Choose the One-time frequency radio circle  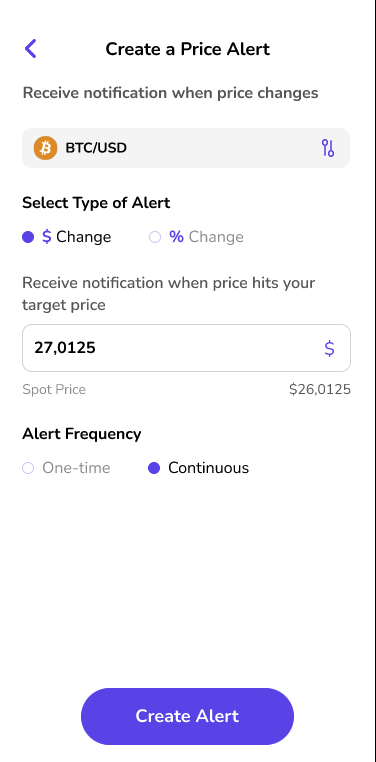tap(28, 468)
